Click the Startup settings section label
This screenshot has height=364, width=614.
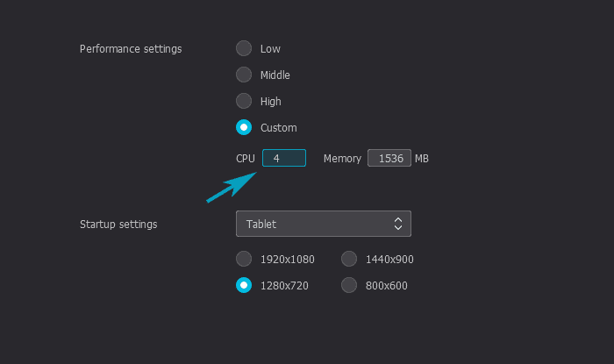click(118, 225)
